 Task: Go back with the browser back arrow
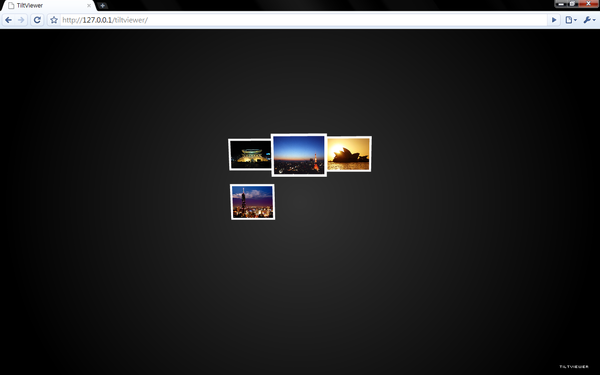click(x=8, y=20)
